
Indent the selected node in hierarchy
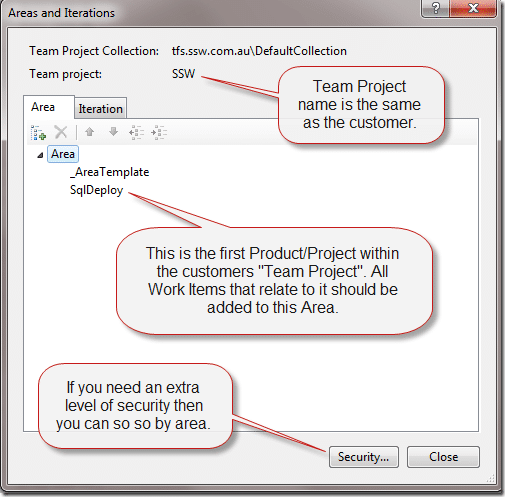pos(159,132)
